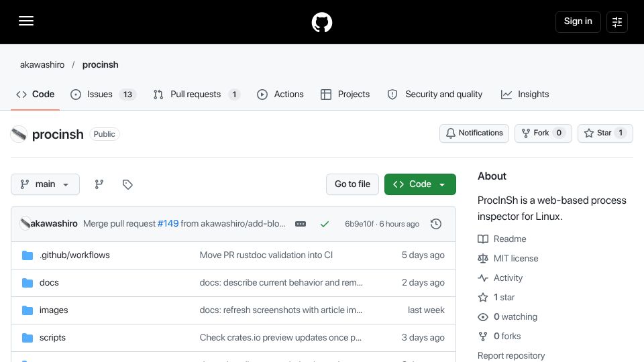Screen dimensions: 644x362
Task: Click folder icon beside .github/workflows
Action: pyautogui.click(x=28, y=255)
